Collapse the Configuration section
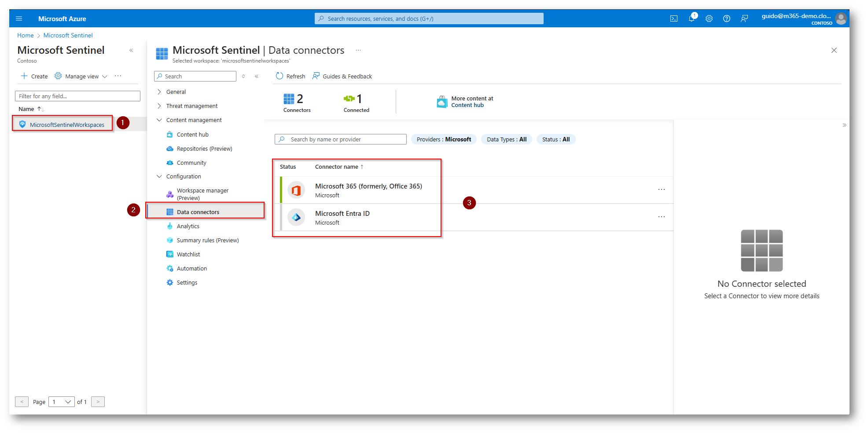 tap(179, 176)
